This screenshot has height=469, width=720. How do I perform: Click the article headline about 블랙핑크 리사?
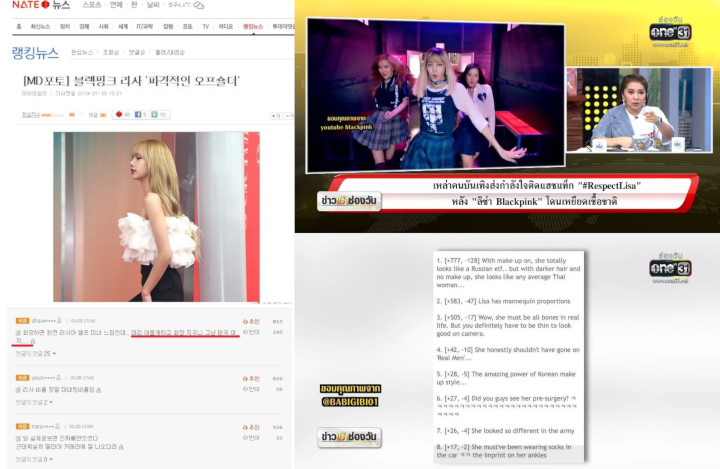(x=131, y=81)
